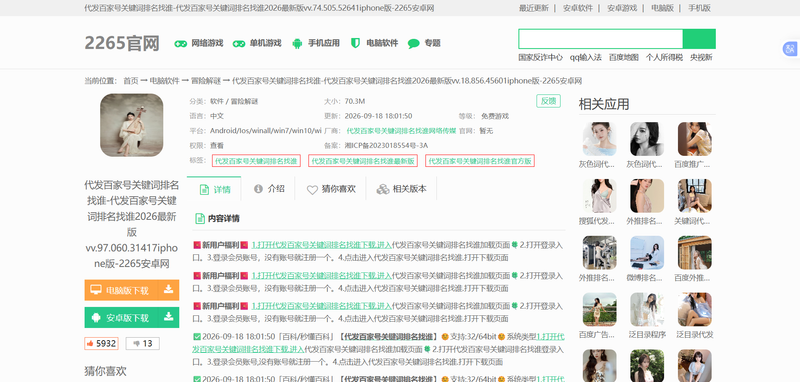This screenshot has width=800, height=382.
Task: Select the 详情 tab
Action: pyautogui.click(x=214, y=189)
